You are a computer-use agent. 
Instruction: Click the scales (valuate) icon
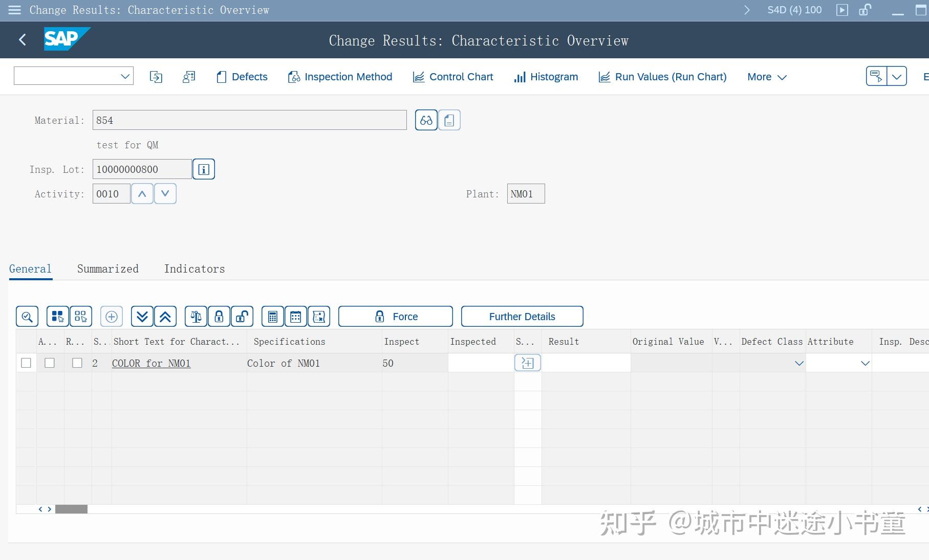click(195, 316)
